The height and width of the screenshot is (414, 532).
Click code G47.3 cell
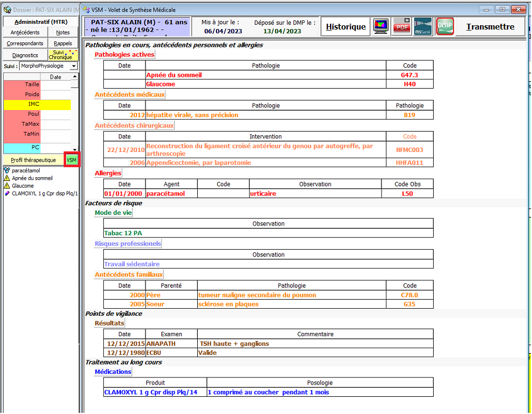click(409, 75)
